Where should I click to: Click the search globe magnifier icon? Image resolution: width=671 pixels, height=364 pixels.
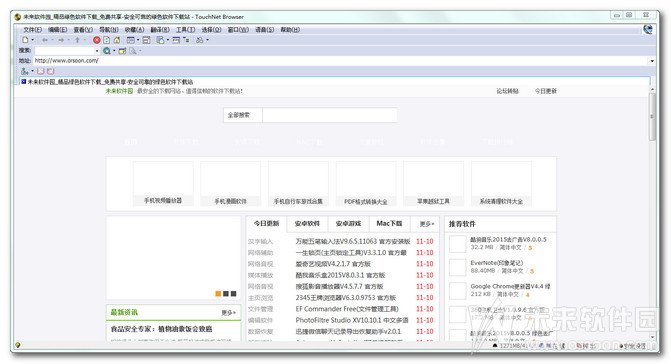pyautogui.click(x=107, y=50)
